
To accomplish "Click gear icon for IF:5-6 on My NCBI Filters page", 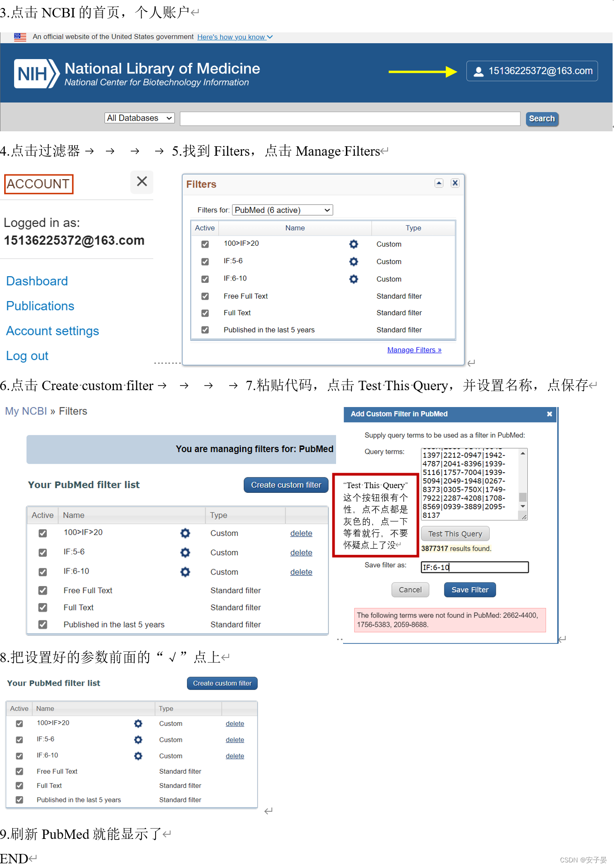I will (x=185, y=552).
